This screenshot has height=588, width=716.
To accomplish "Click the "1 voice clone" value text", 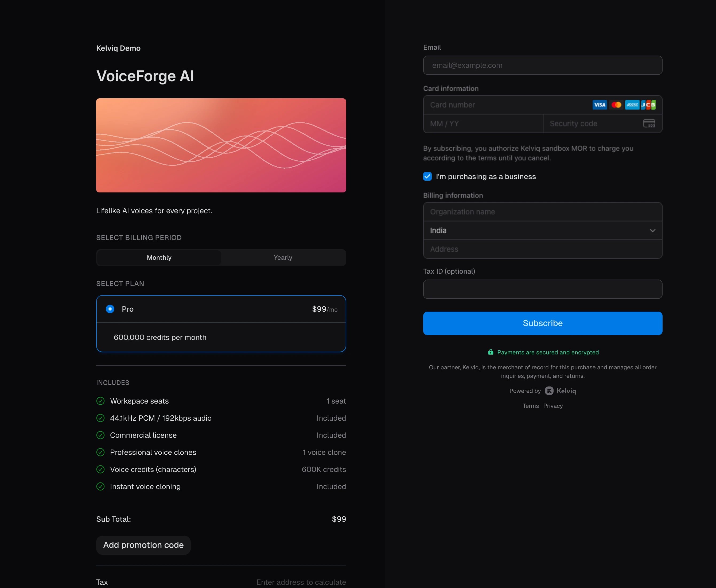I will (324, 452).
